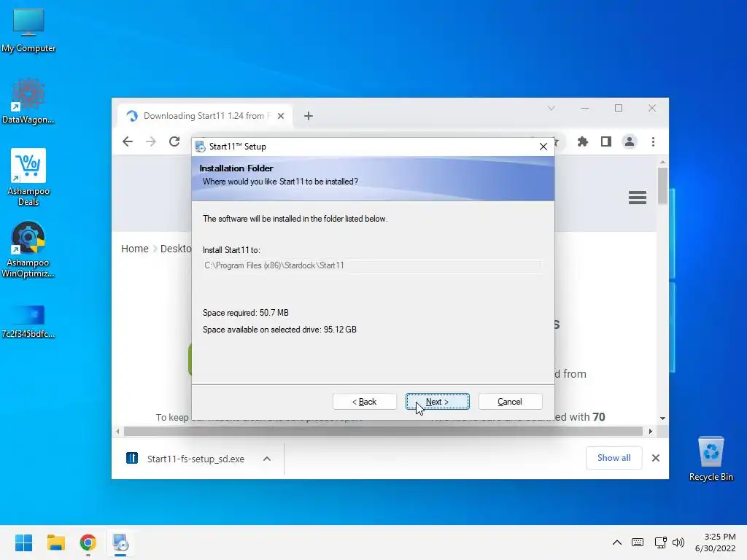Click the scroll down arrow in Chrome
Screen dimensions: 747x560
click(x=662, y=418)
